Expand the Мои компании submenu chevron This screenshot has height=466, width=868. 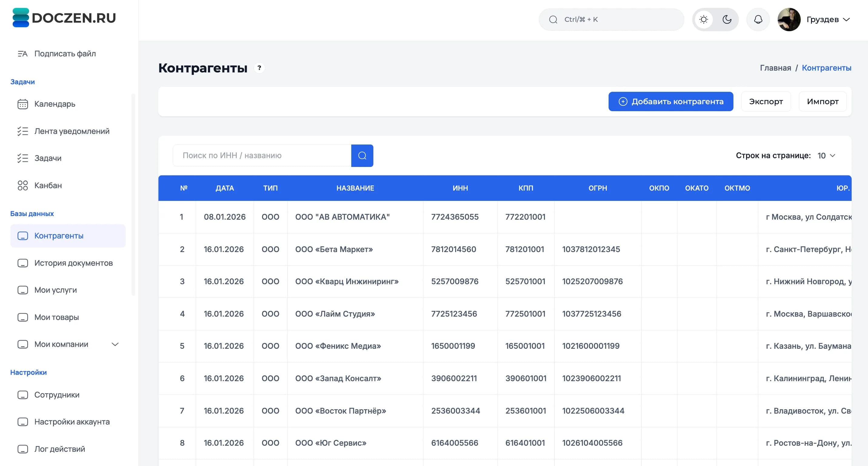point(115,345)
